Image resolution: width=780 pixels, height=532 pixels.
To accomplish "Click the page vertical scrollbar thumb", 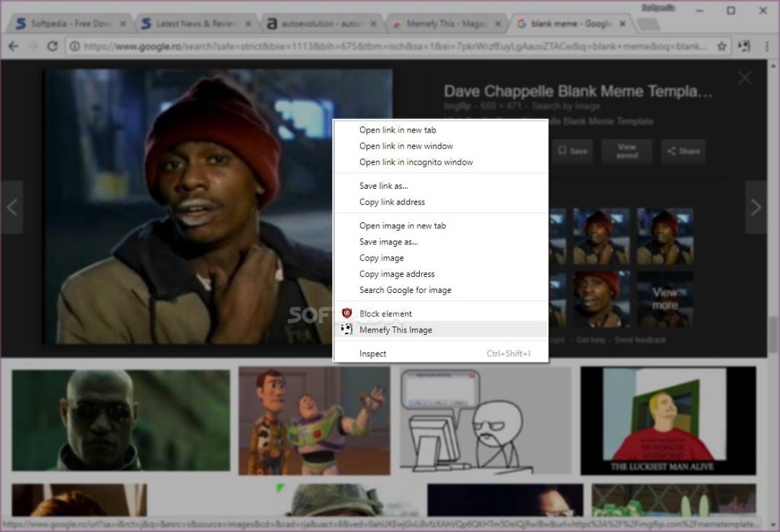I will click(x=773, y=334).
